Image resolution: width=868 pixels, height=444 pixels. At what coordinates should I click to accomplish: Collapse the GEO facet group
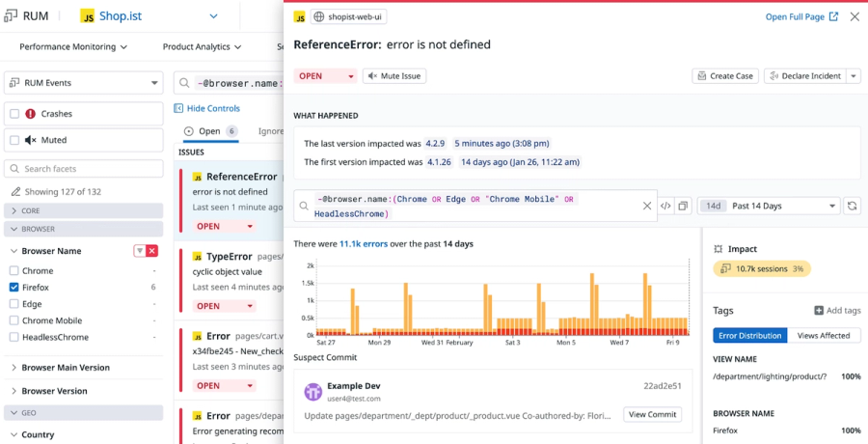[84, 413]
